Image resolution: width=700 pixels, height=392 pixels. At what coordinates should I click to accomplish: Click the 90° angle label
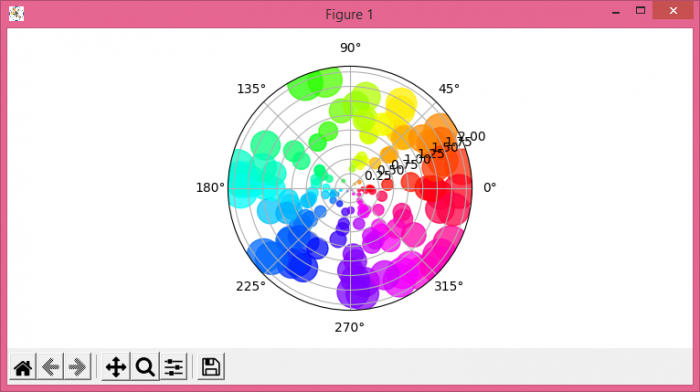pos(350,48)
